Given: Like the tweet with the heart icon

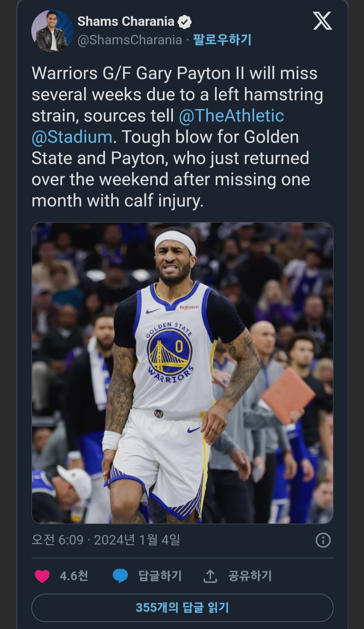Looking at the screenshot, I should click(x=42, y=576).
